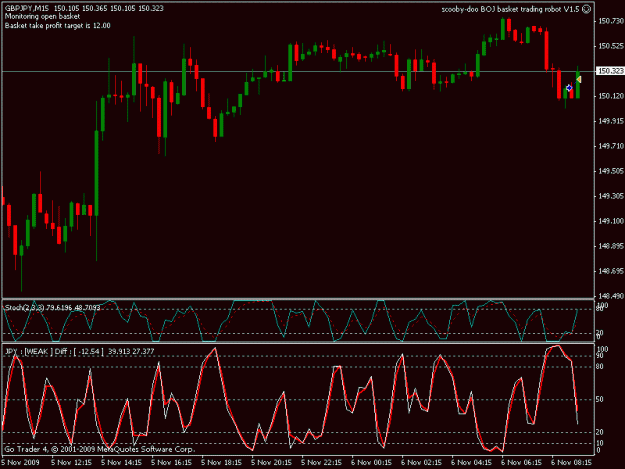This screenshot has width=625, height=469.
Task: Click the '5 Nov 20:15' time label
Action: pyautogui.click(x=271, y=463)
